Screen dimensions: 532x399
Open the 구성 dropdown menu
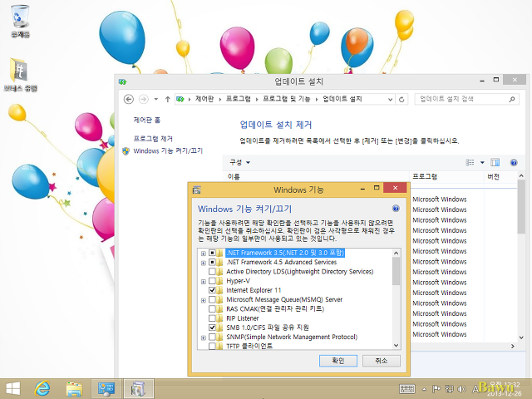tap(240, 163)
